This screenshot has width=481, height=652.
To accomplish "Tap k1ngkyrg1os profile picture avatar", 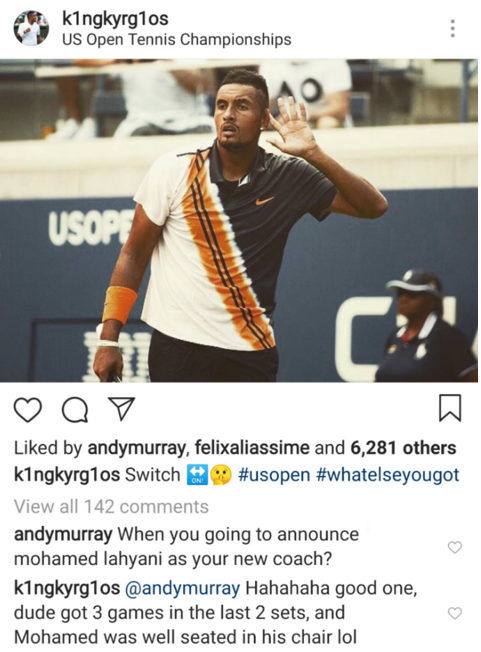I will (x=31, y=28).
